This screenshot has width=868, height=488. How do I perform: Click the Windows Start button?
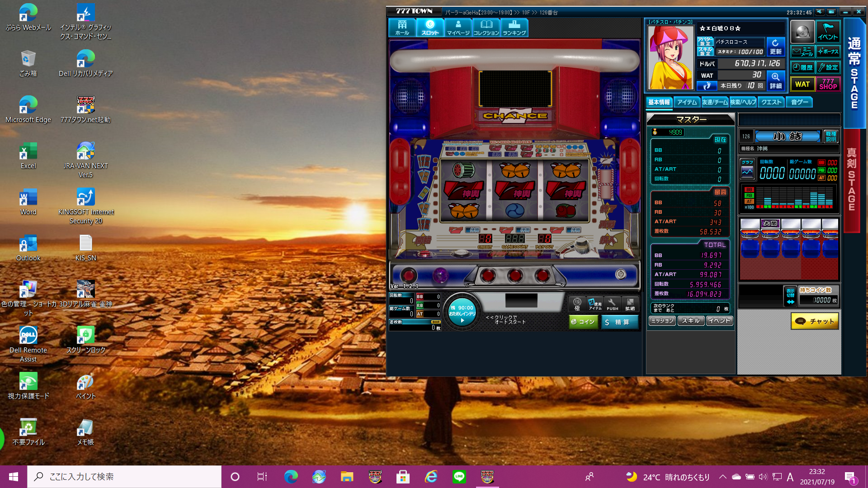(x=13, y=477)
